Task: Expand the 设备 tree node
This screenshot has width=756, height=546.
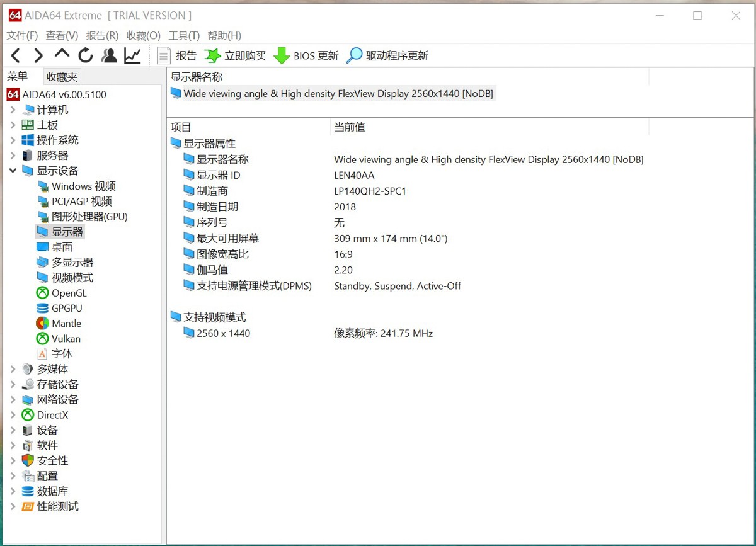Action: pyautogui.click(x=13, y=430)
